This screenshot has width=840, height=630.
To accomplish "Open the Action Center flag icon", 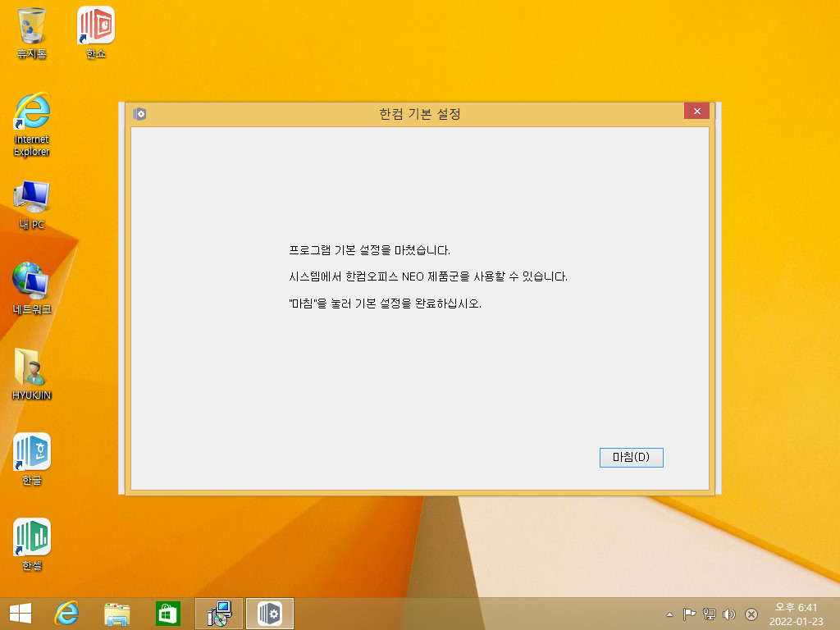I will [689, 614].
